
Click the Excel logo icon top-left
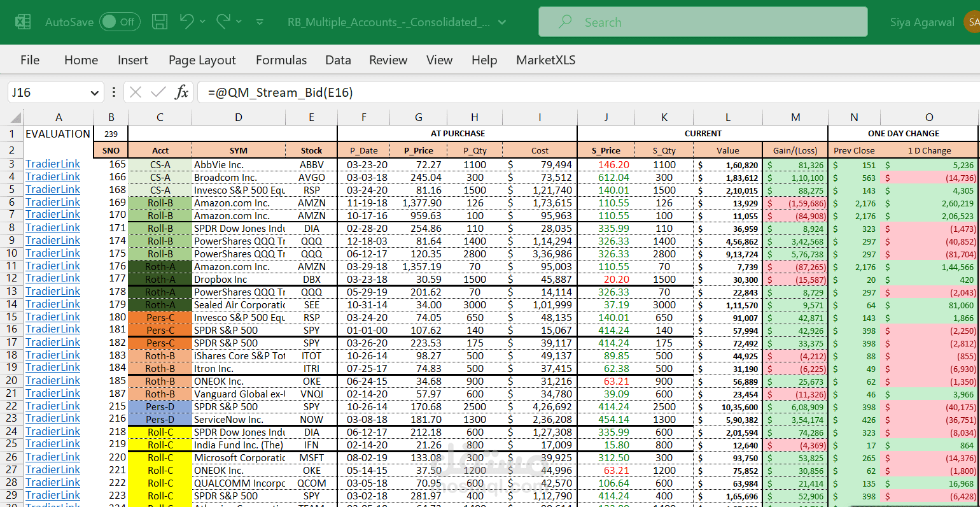point(23,21)
